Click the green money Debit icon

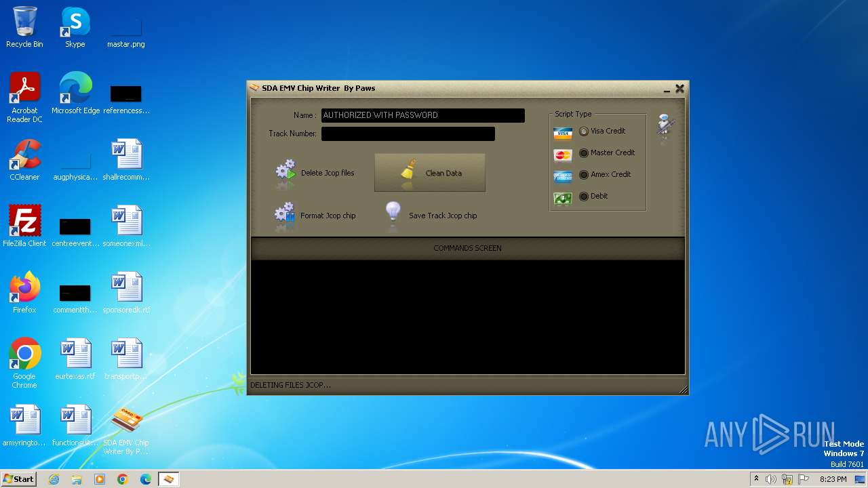tap(563, 199)
